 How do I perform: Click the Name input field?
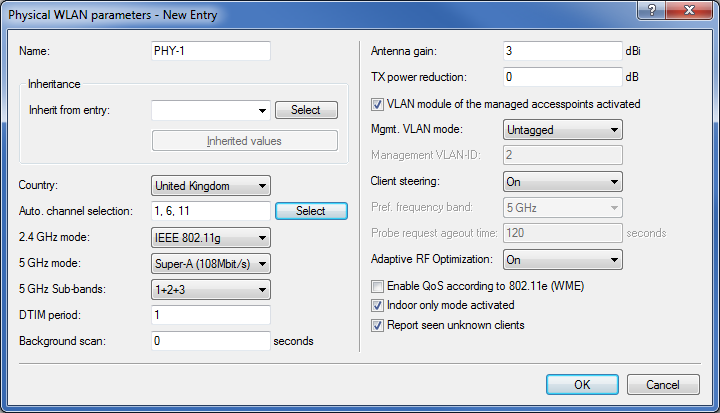pyautogui.click(x=211, y=50)
